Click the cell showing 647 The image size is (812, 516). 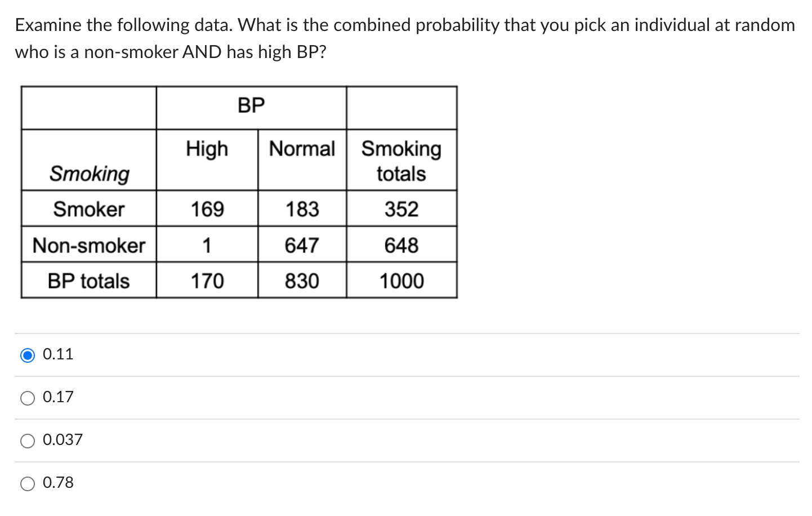301,244
